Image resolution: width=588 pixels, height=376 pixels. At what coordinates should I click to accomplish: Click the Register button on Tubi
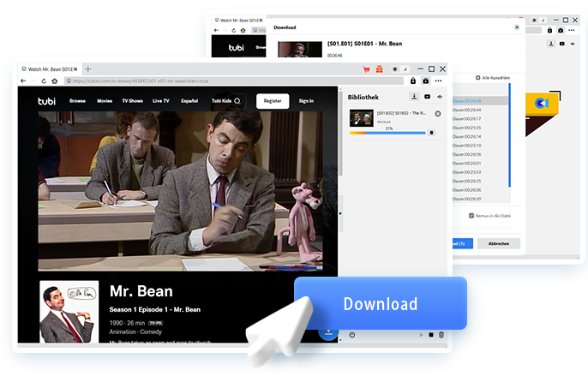[x=273, y=101]
